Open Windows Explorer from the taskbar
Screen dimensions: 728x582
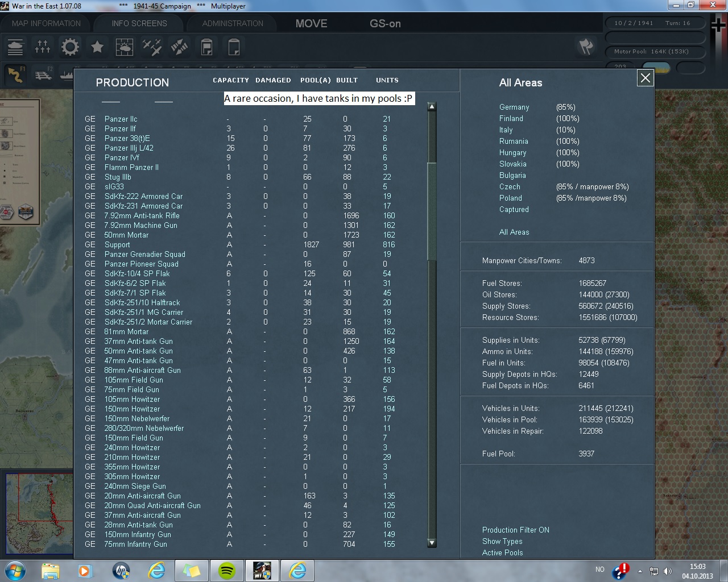(x=50, y=571)
